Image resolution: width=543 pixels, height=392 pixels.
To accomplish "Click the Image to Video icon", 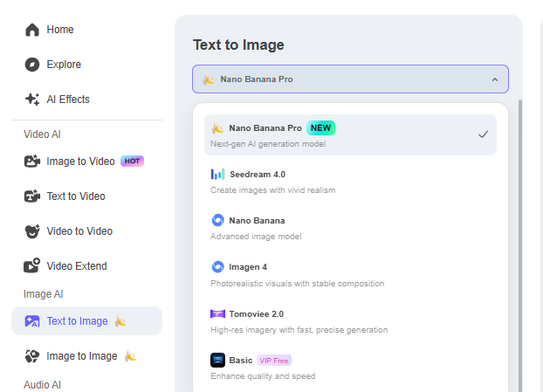I will click(32, 162).
